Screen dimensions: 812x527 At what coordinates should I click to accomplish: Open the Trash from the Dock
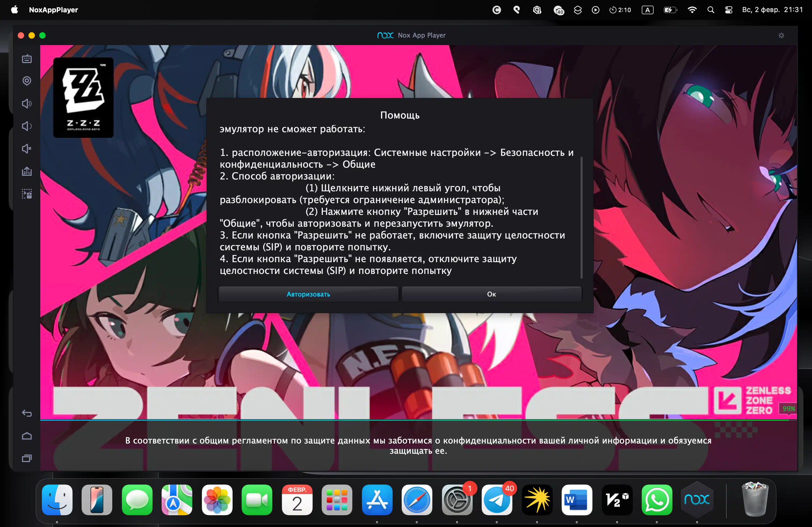coord(755,499)
